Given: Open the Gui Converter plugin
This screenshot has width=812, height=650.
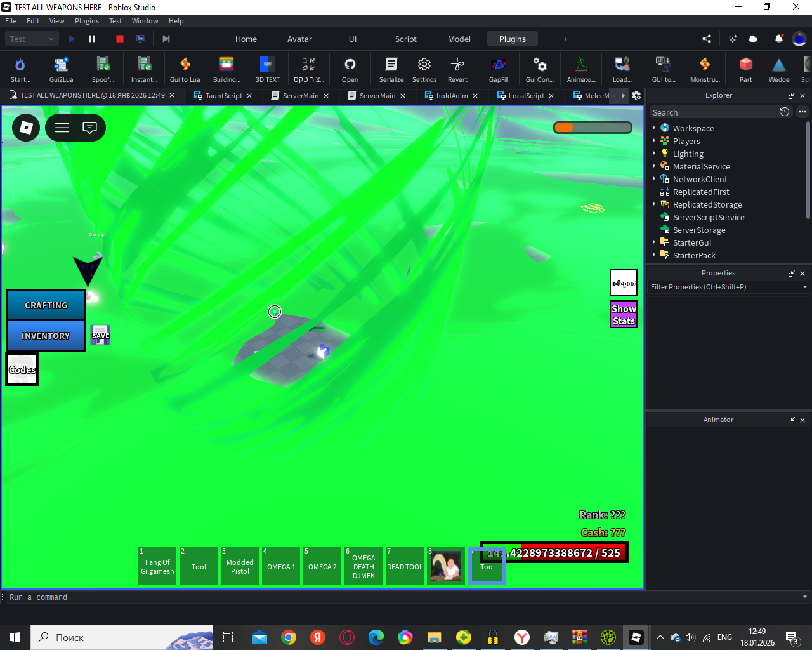Looking at the screenshot, I should [540, 69].
